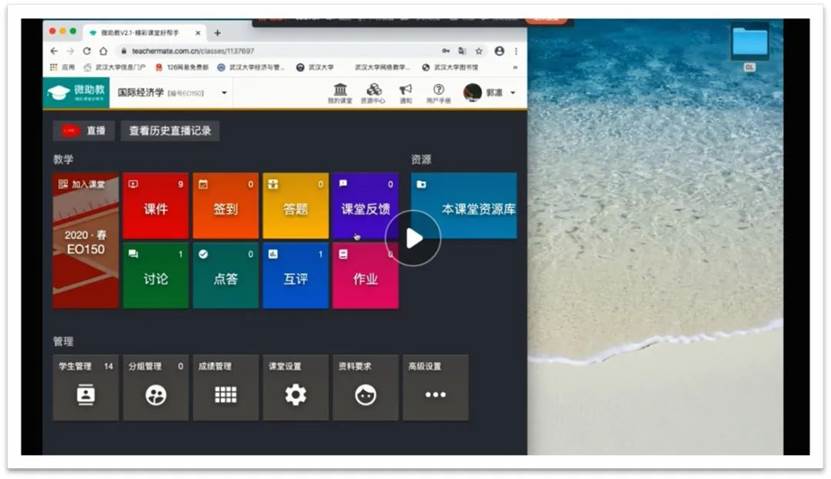Screen dimensions: 831x479
Task: Open 本课堂资源库 resource library tile
Action: point(464,206)
